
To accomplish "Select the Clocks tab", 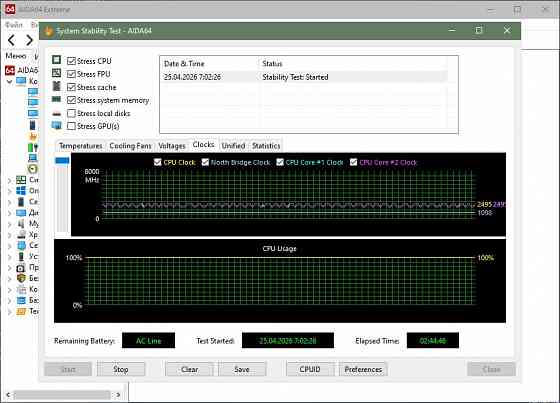I will click(204, 144).
